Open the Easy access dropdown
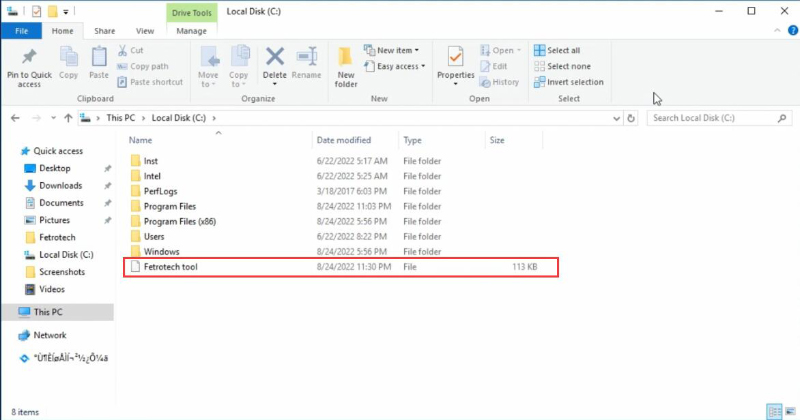Viewport: 800px width, 420px height. pos(394,66)
